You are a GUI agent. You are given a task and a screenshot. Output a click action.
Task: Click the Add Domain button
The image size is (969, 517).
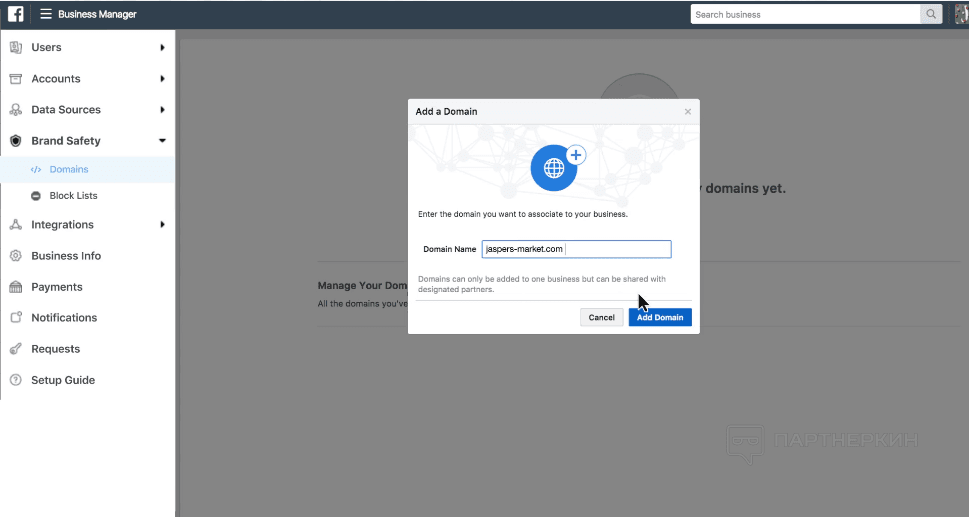[660, 317]
